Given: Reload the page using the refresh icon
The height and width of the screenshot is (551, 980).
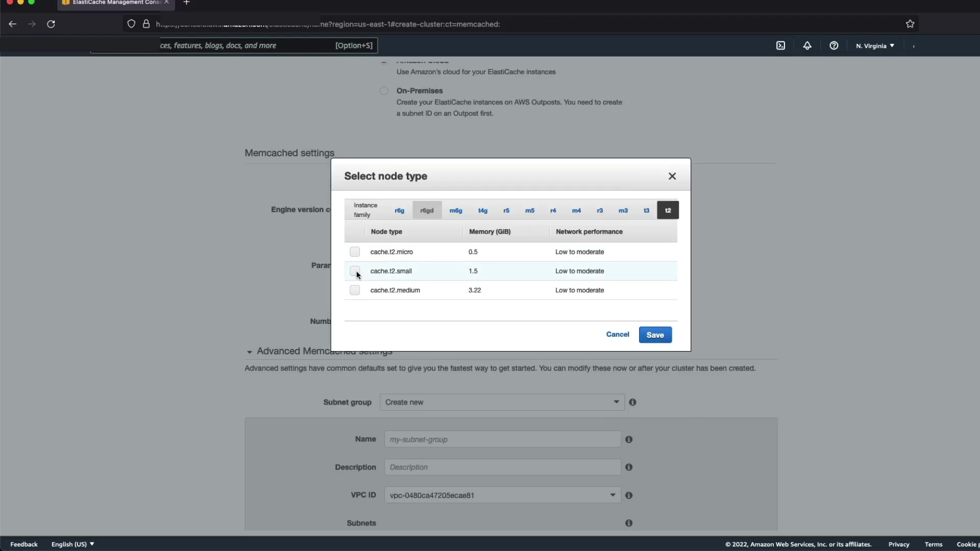Looking at the screenshot, I should (51, 24).
